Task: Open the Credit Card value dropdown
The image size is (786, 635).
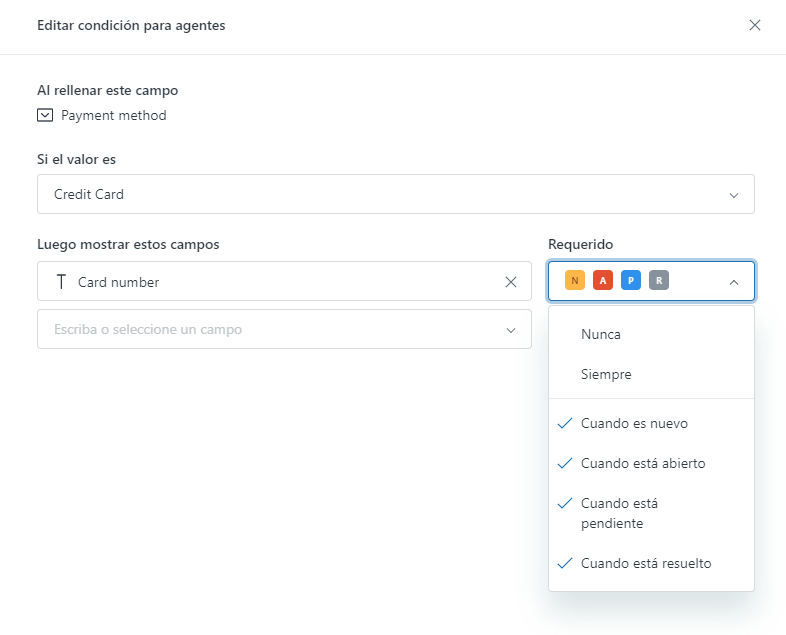Action: (x=395, y=194)
